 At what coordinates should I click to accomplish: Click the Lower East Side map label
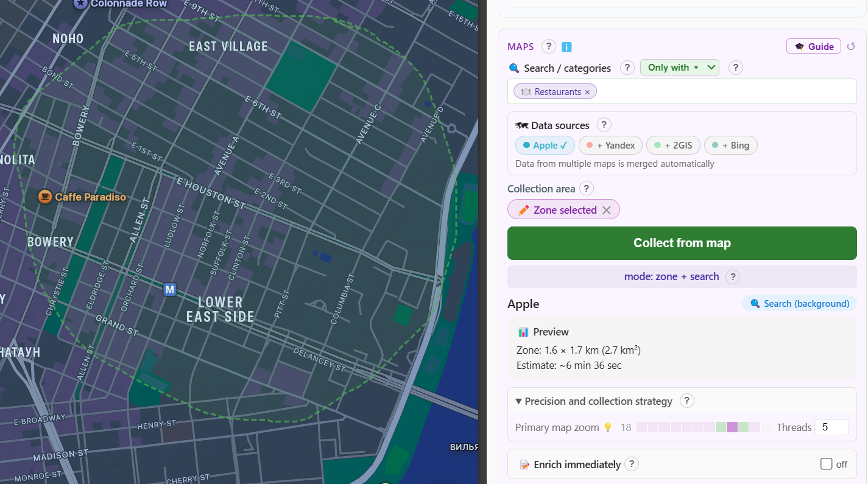tap(221, 309)
